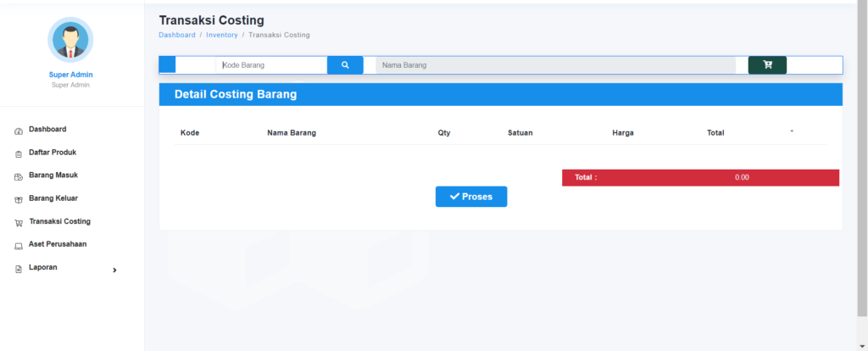Select Transaksi Costing in the sidebar
Screen dimensions: 868x351
click(x=60, y=221)
